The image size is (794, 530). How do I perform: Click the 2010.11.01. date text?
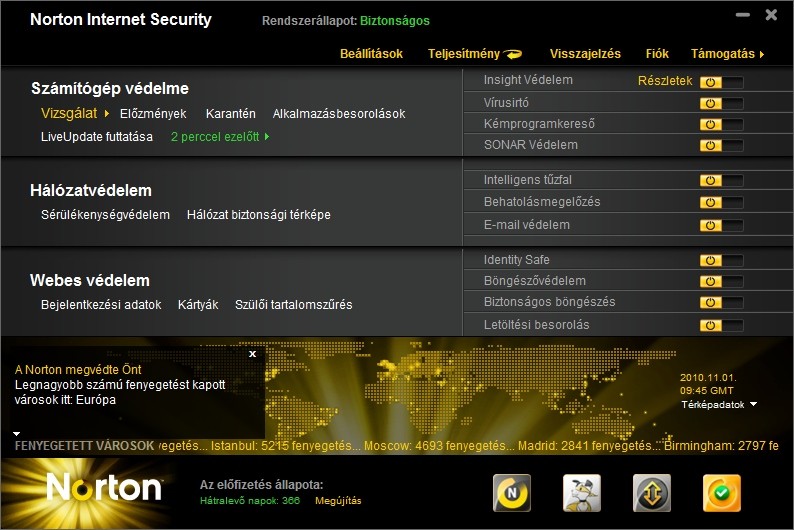point(708,378)
